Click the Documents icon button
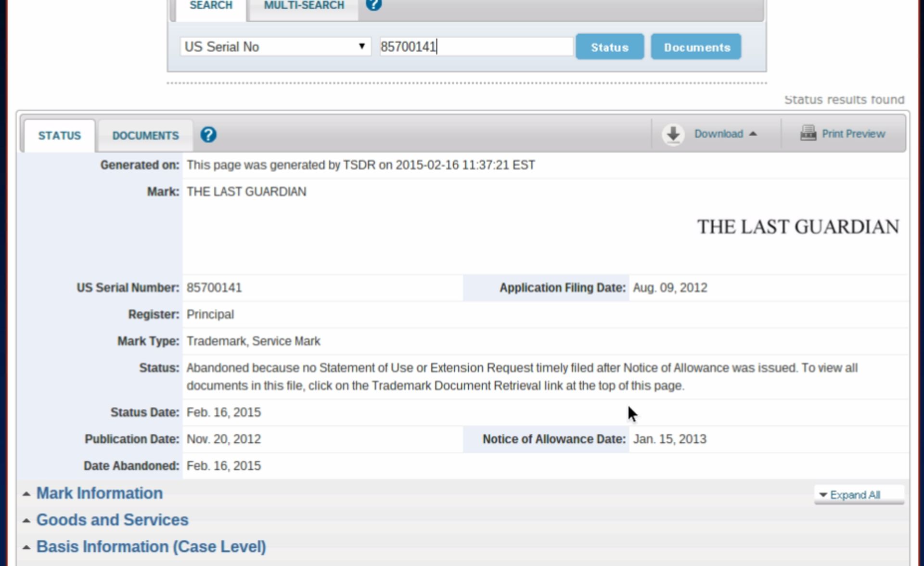The image size is (924, 566). [695, 48]
